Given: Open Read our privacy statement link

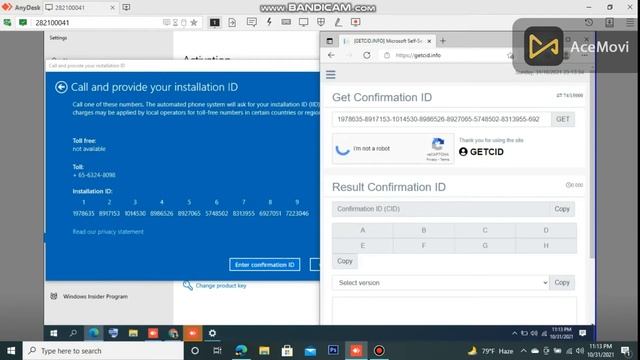Looking at the screenshot, I should (x=108, y=231).
